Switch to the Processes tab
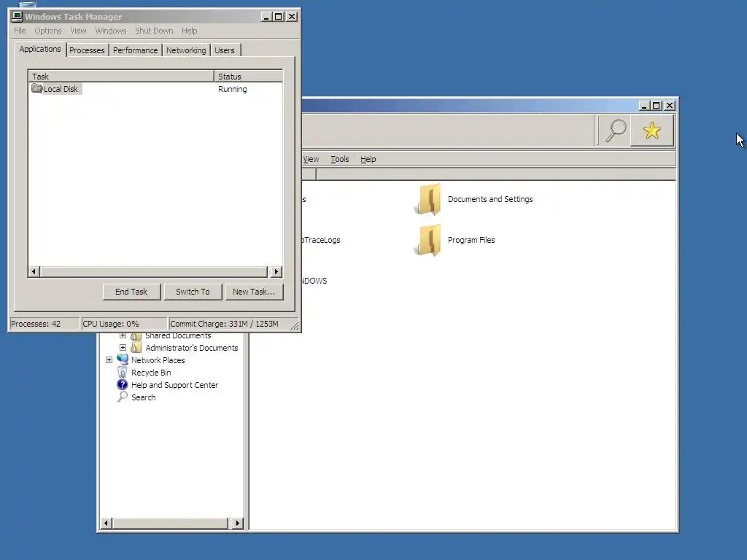 [x=87, y=50]
